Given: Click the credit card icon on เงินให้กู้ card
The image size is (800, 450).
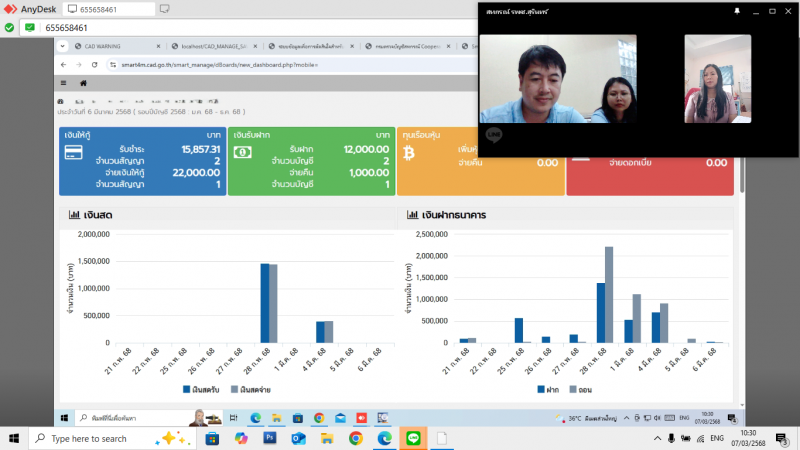Looking at the screenshot, I should (x=73, y=153).
